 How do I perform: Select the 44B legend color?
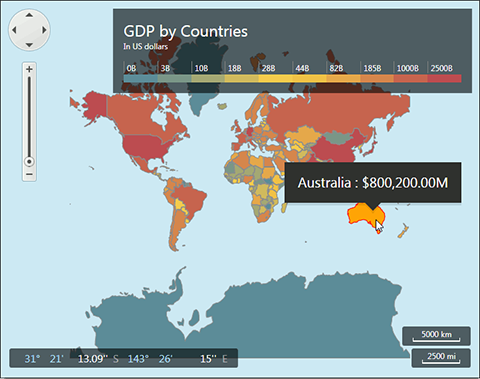309,79
